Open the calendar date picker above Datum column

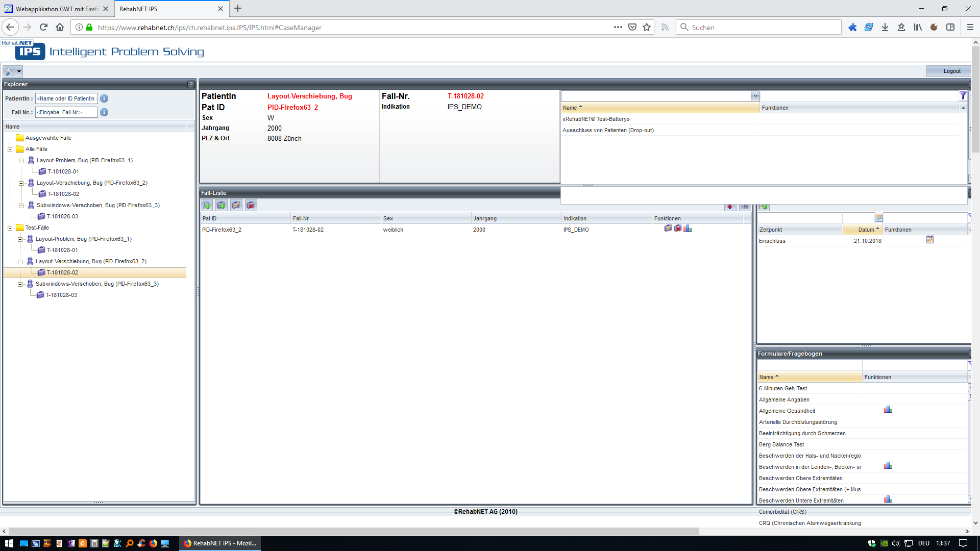click(879, 218)
